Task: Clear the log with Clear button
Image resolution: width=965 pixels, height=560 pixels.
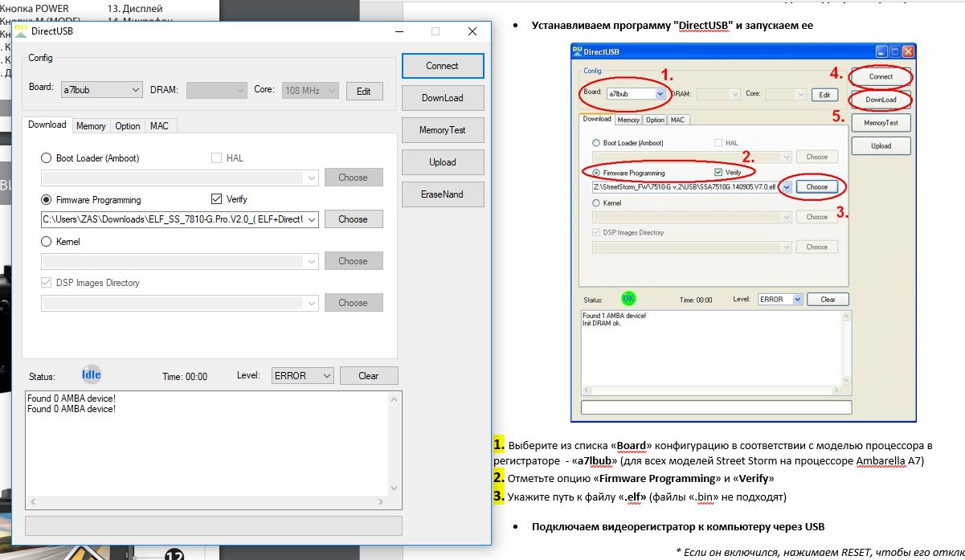Action: tap(368, 376)
